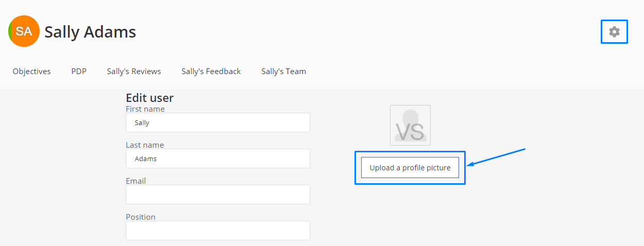Select the grey profile picture placeholder

[410, 125]
